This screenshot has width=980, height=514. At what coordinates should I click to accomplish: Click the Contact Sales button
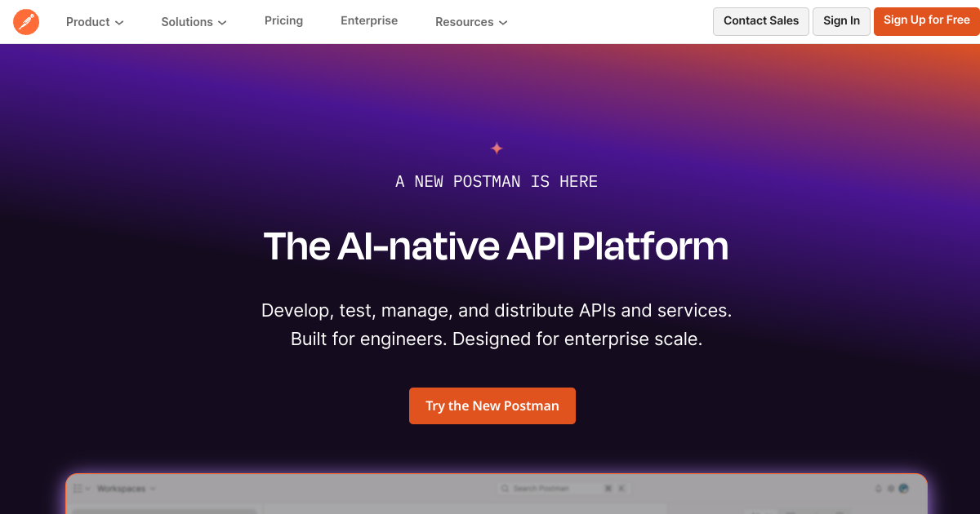761,21
